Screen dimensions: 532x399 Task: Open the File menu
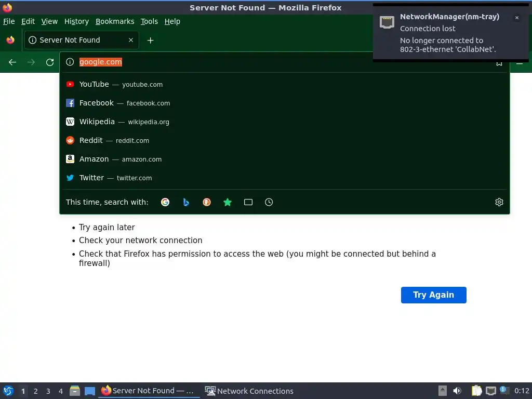click(x=9, y=21)
